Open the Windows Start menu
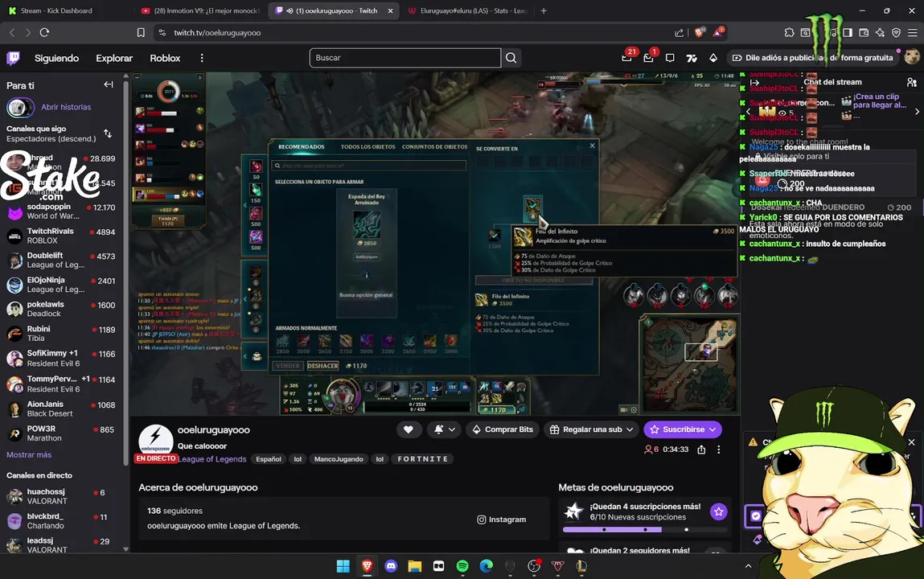 343,566
